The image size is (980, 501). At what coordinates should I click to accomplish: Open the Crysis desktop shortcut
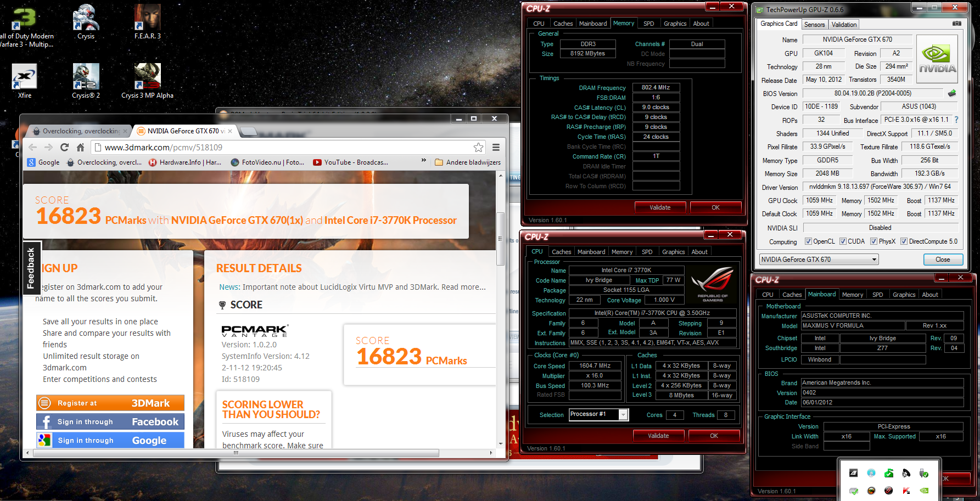86,22
